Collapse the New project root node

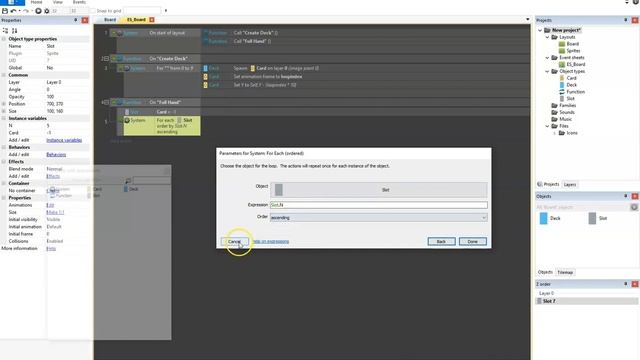[540, 30]
